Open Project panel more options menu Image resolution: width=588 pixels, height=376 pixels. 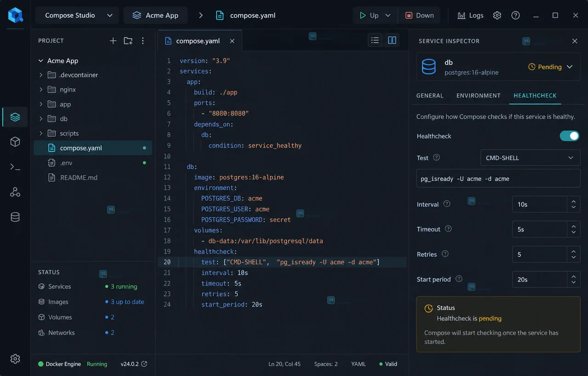143,41
